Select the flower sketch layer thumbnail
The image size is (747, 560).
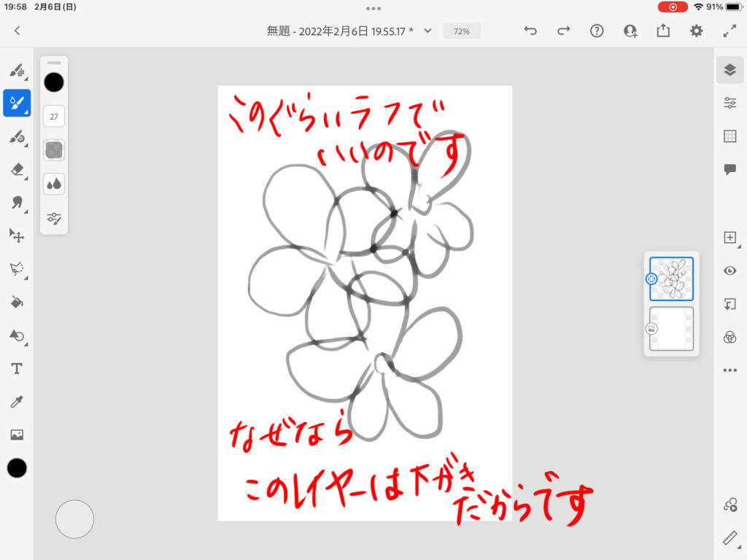671,279
